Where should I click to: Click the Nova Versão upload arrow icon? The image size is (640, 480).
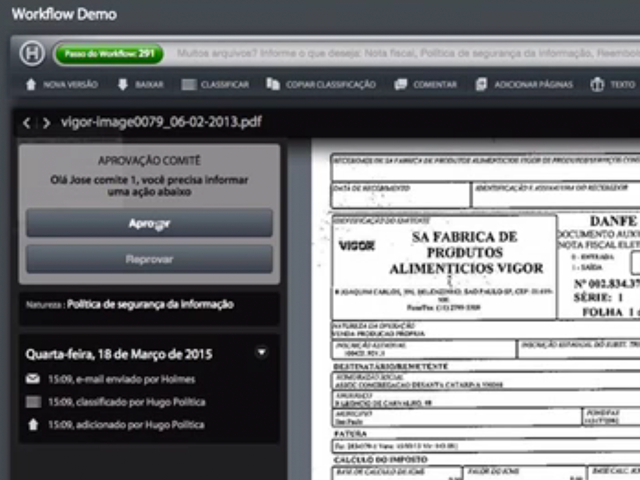(x=31, y=84)
